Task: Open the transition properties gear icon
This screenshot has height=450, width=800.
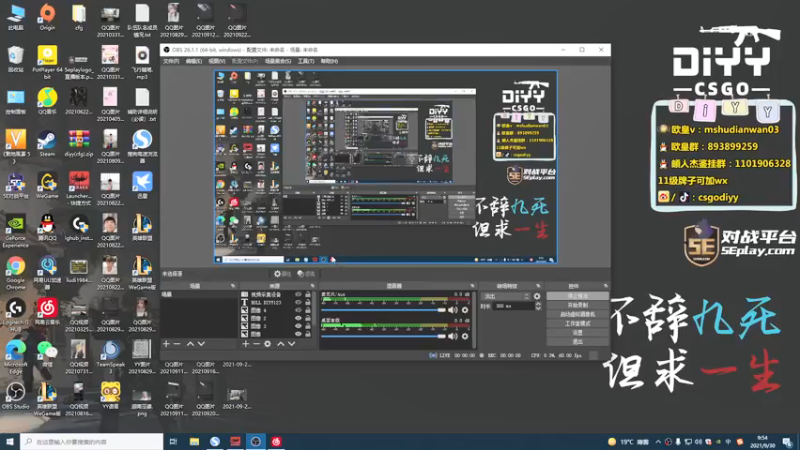Action: [537, 296]
